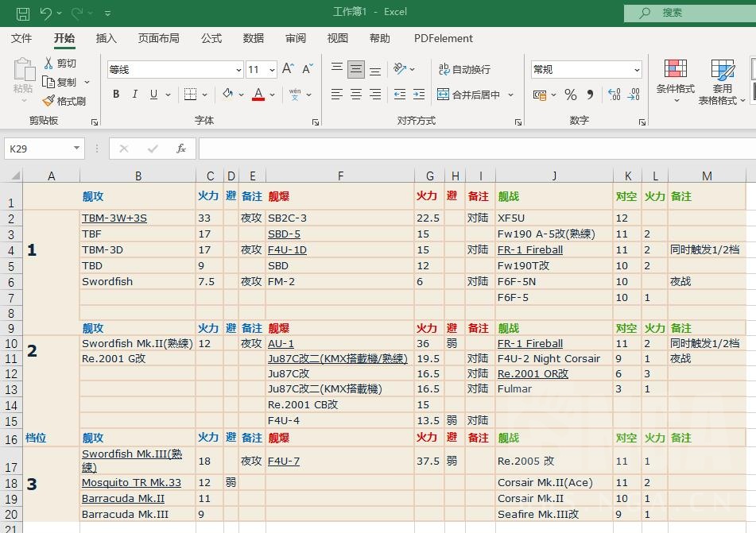
Task: Click the increase font size icon
Action: click(289, 70)
